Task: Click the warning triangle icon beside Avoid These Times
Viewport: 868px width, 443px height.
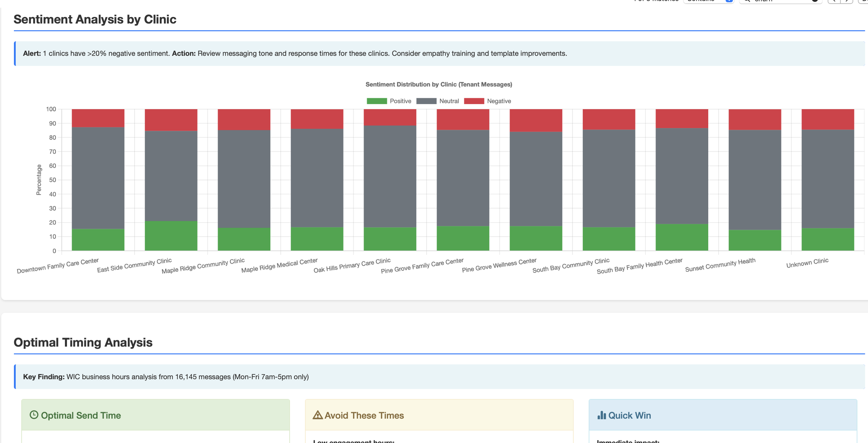Action: [317, 415]
